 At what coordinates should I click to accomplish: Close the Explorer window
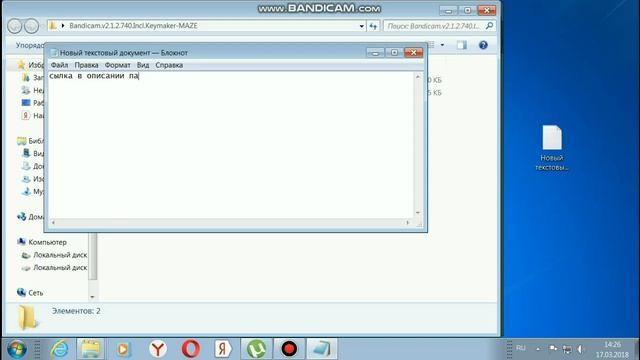[487, 10]
